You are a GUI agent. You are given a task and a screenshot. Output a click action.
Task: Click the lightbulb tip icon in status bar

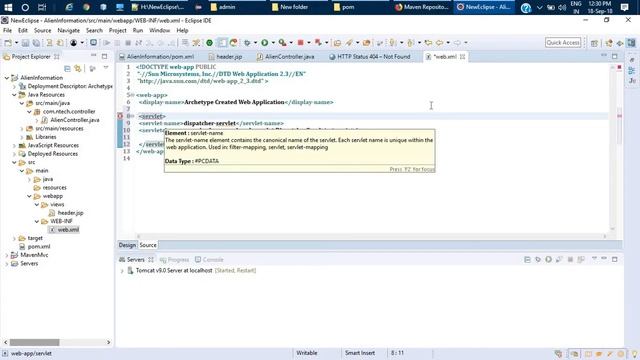634,354
